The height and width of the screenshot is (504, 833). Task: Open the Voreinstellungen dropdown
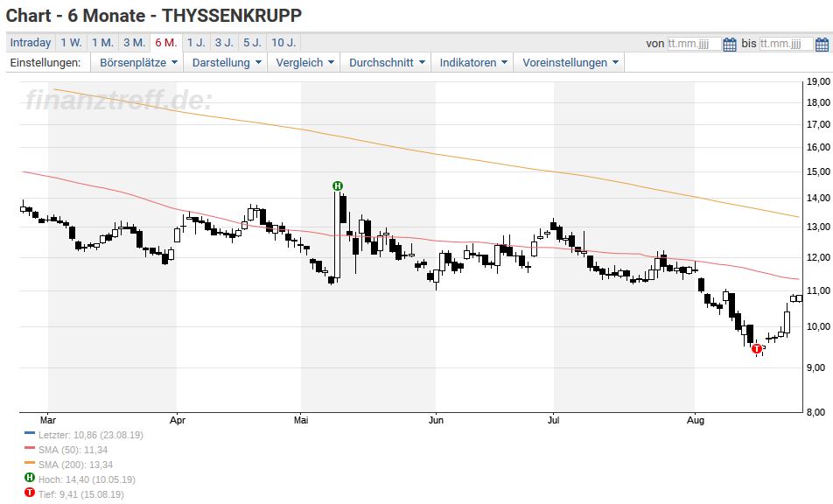tap(570, 63)
